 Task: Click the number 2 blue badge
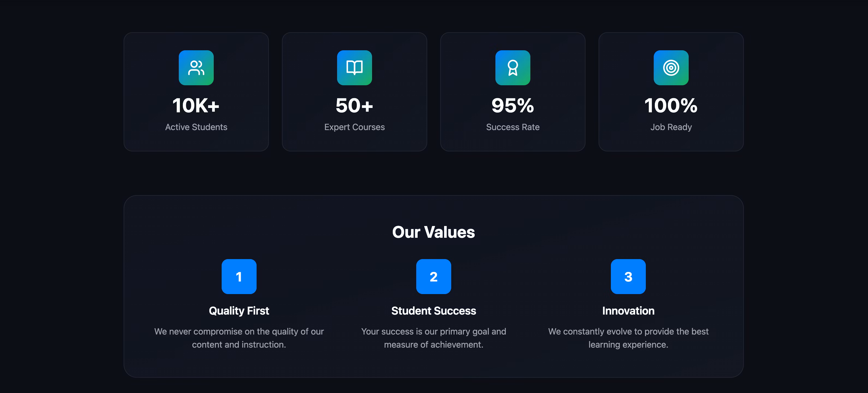433,277
